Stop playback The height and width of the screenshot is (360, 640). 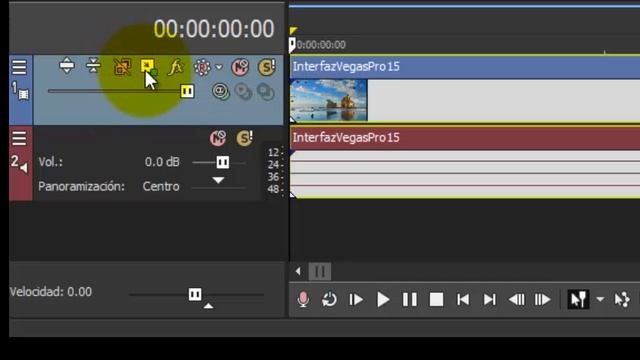[x=436, y=300]
